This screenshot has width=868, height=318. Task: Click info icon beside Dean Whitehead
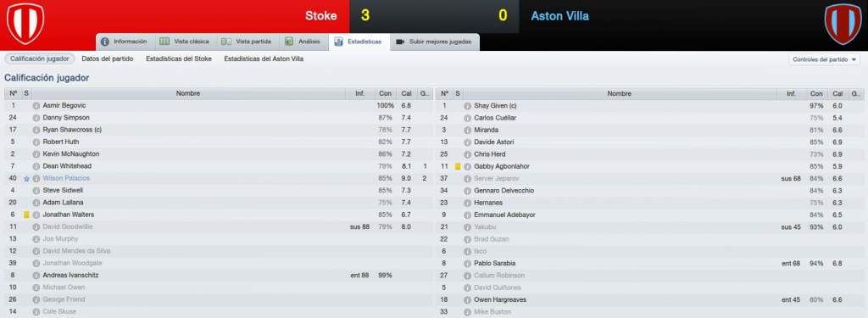(x=36, y=166)
